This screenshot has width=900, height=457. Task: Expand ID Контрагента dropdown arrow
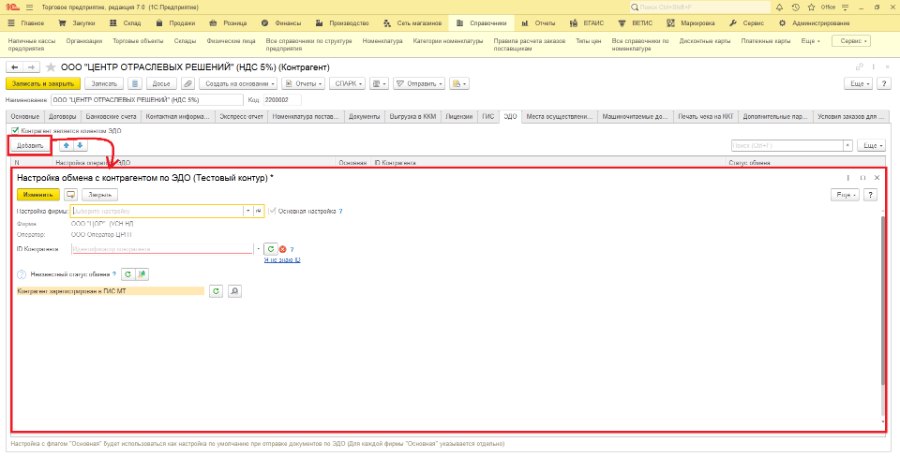click(258, 249)
